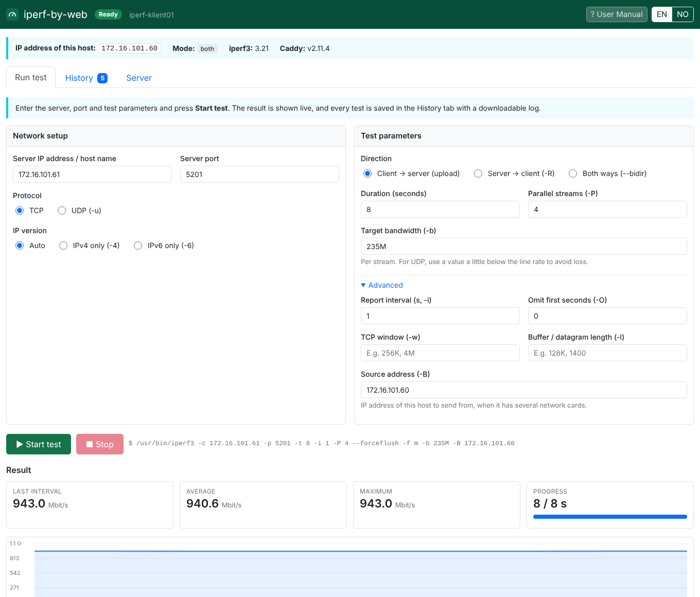Switch language to EN
Screen dimensions: 700x597
pos(662,14)
